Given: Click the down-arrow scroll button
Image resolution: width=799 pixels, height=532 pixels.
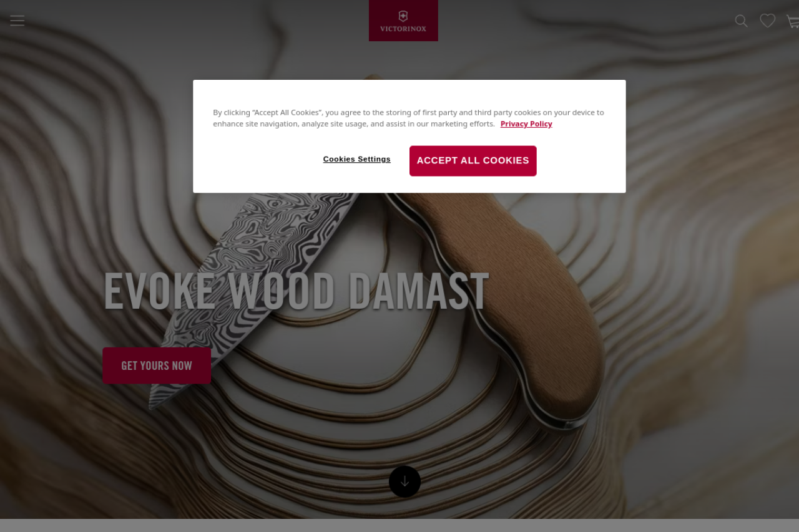Looking at the screenshot, I should point(404,481).
